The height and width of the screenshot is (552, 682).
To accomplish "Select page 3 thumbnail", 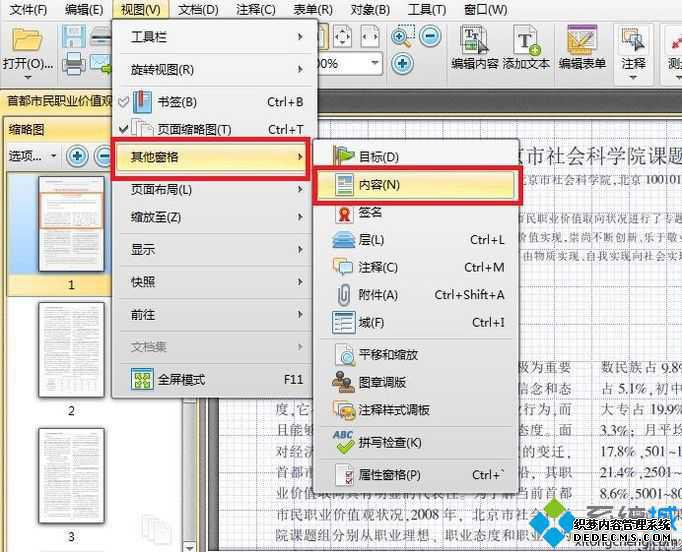I will 71,475.
